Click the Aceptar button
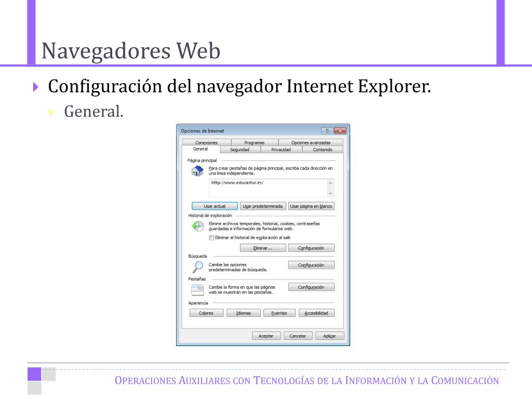 pos(267,336)
